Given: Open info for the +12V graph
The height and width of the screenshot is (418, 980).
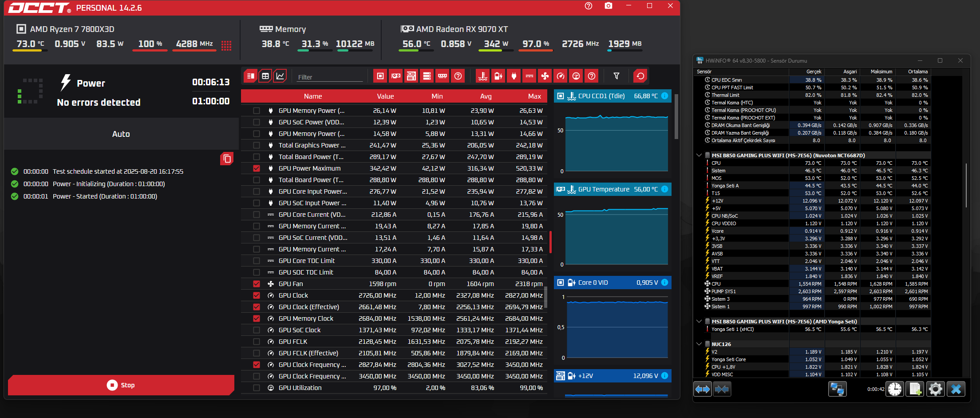Looking at the screenshot, I should tap(664, 376).
